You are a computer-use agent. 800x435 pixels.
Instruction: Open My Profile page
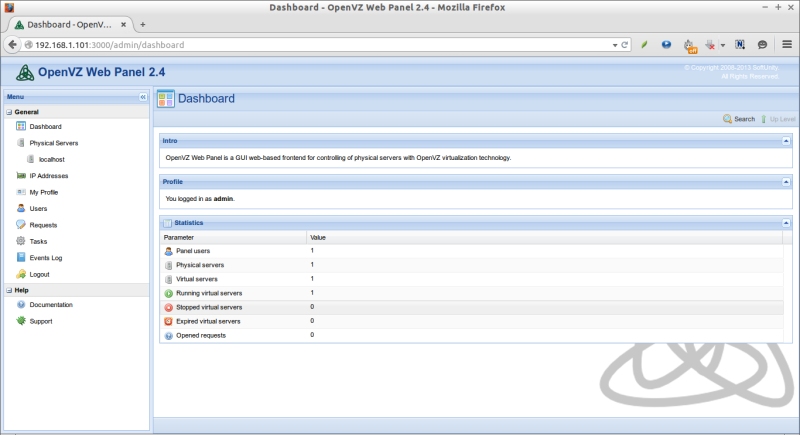click(x=44, y=192)
